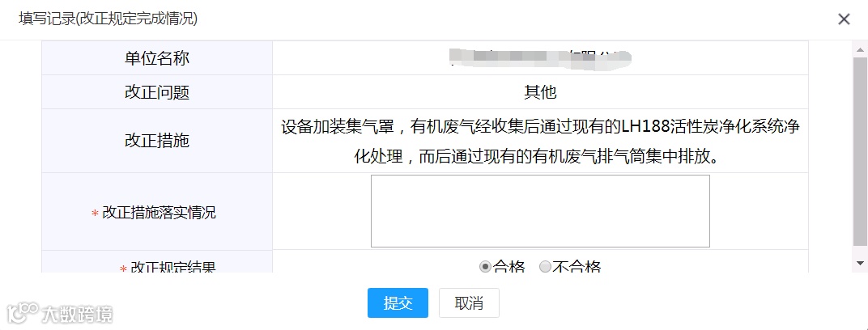Click the 合格 option label text

(508, 268)
